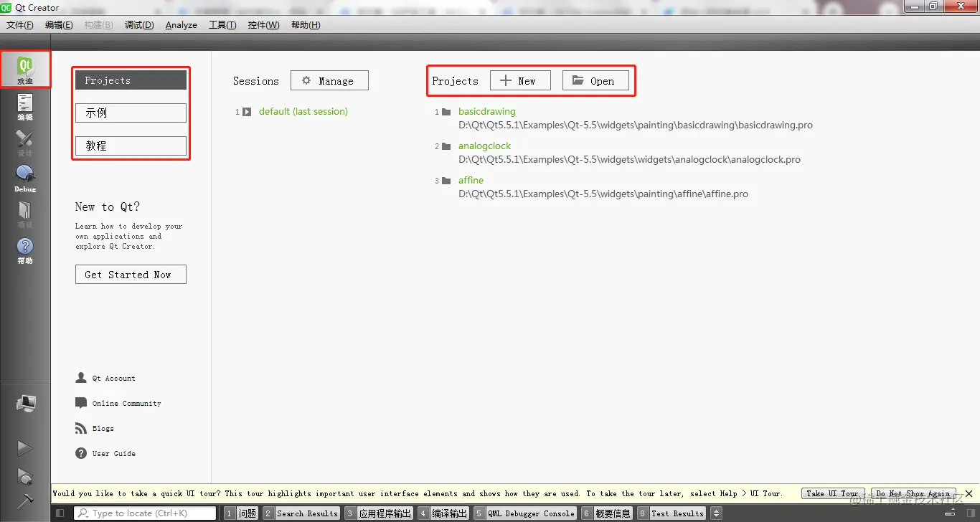Close the UI tour info bar
This screenshot has width=980, height=522.
tap(969, 493)
